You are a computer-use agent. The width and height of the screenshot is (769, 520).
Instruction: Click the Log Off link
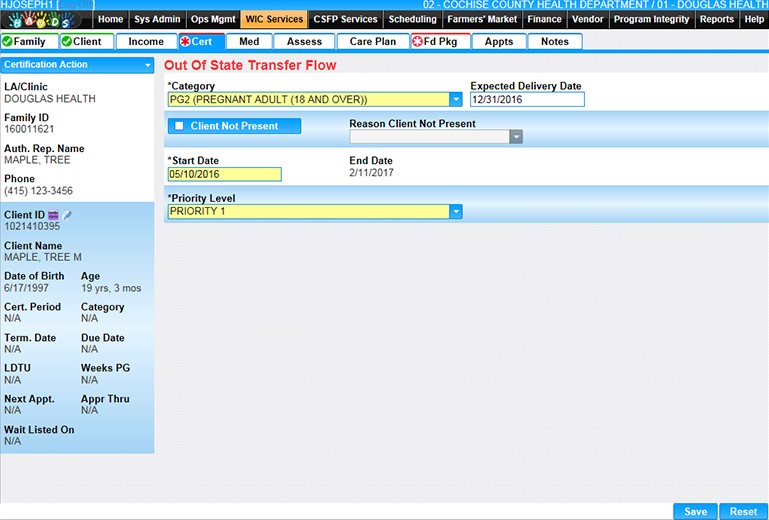coord(78,6)
